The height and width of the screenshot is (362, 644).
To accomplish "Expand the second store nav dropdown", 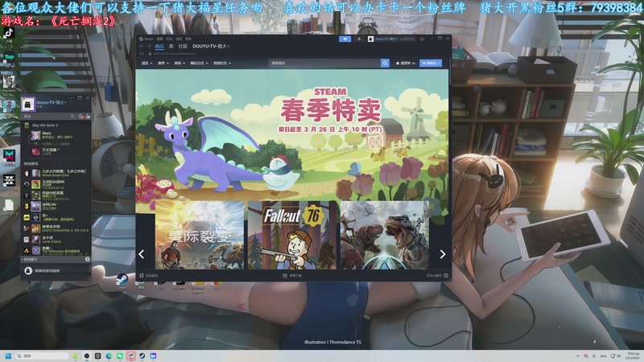I will tap(163, 64).
